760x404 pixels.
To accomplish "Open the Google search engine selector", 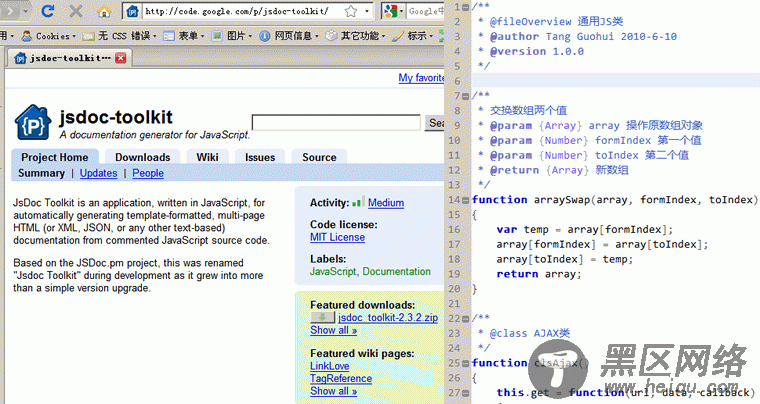I will (393, 11).
